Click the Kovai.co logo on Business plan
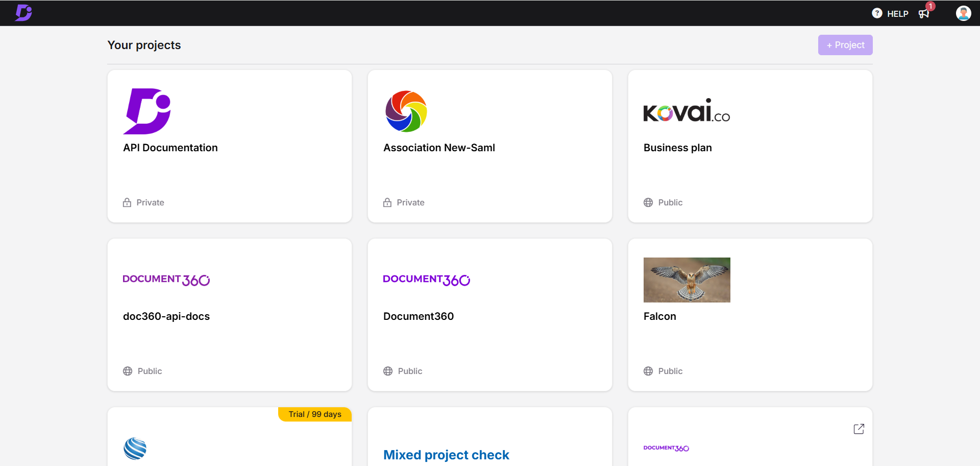Image resolution: width=980 pixels, height=466 pixels. pyautogui.click(x=687, y=111)
